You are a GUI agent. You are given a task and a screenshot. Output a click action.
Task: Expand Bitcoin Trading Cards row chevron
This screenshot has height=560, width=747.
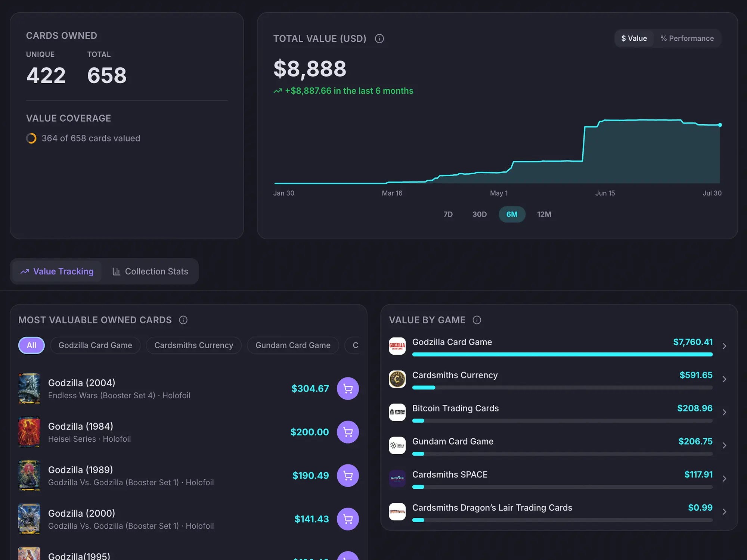pyautogui.click(x=724, y=413)
